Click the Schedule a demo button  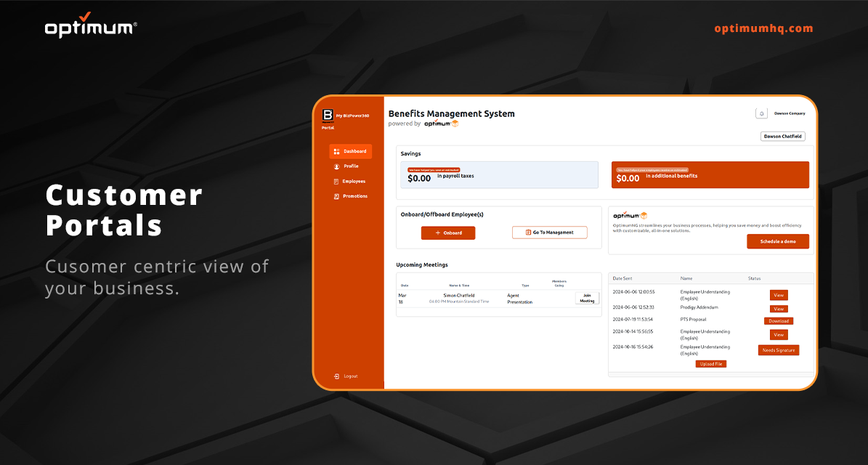tap(778, 241)
